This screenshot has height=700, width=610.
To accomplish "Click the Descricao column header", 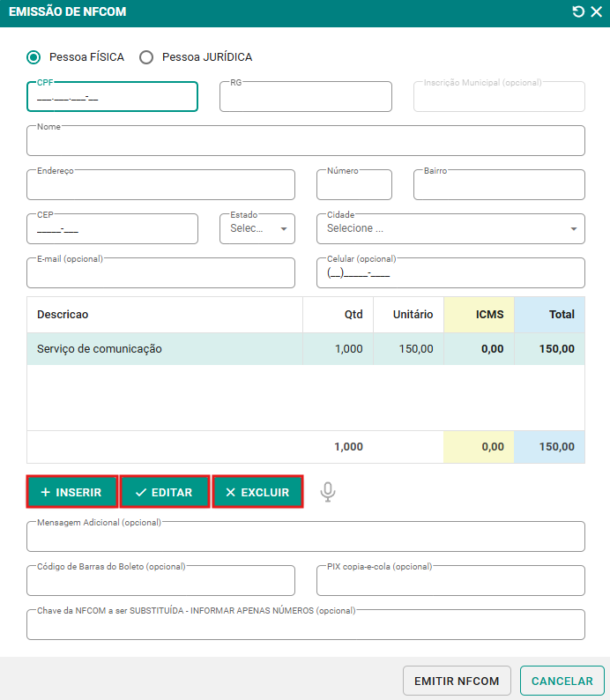I will click(63, 314).
